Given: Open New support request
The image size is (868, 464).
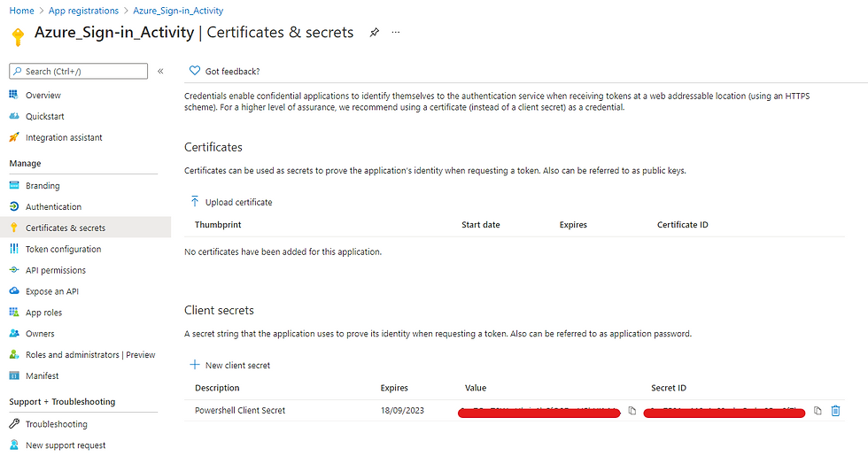Looking at the screenshot, I should tap(66, 445).
